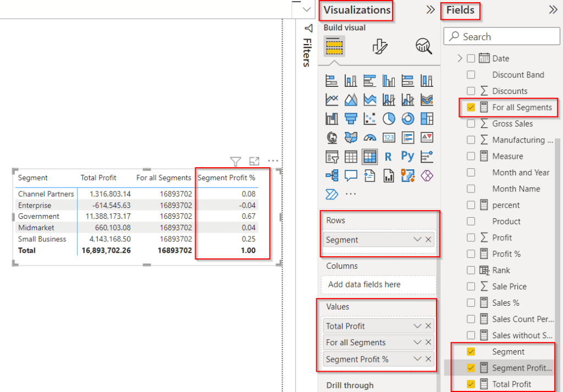Add the Power Apps visual

click(x=427, y=175)
